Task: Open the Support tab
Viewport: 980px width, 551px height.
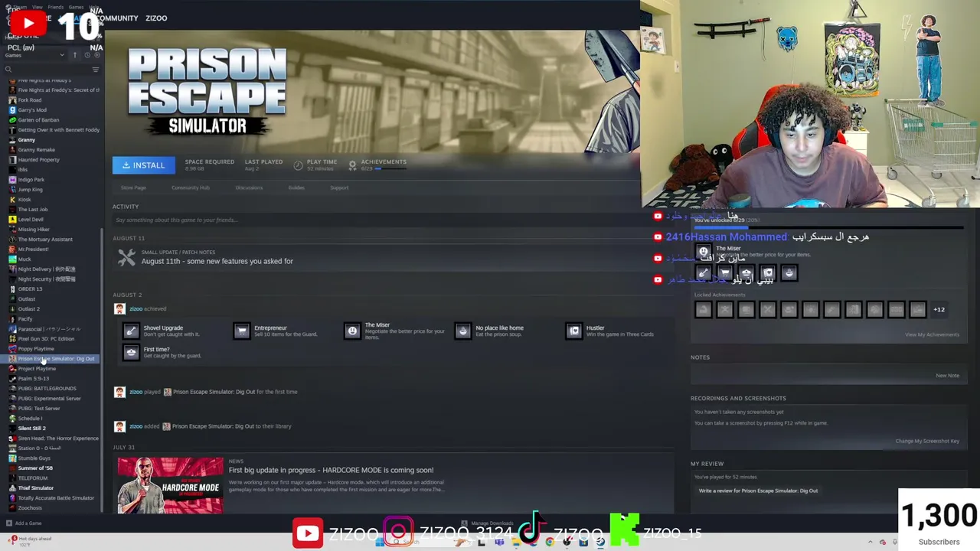Action: (339, 187)
